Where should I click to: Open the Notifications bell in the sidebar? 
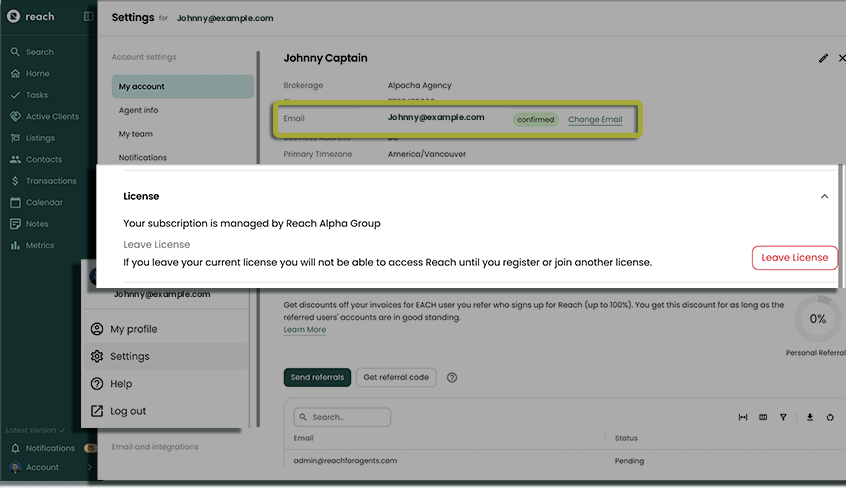[x=49, y=448]
